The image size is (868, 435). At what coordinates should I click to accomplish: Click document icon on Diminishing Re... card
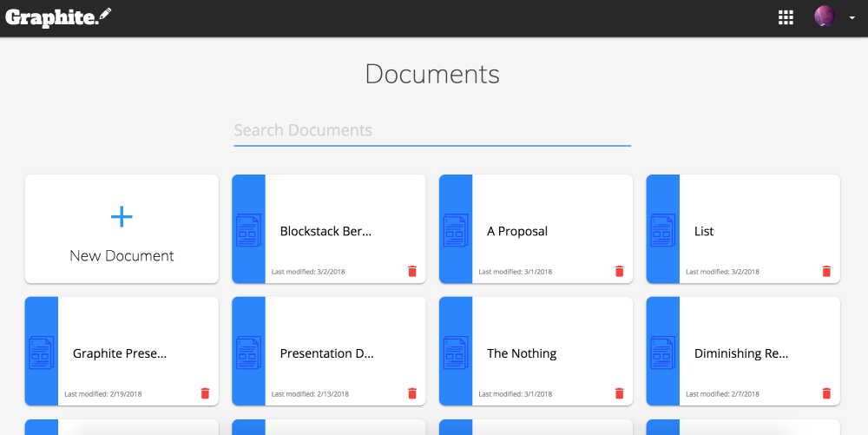(662, 353)
